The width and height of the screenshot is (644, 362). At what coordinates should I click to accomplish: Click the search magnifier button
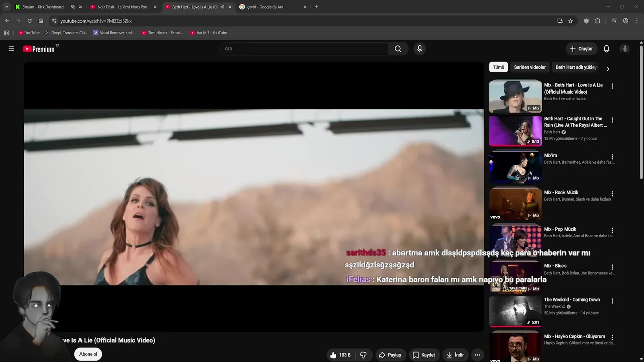[x=398, y=49]
